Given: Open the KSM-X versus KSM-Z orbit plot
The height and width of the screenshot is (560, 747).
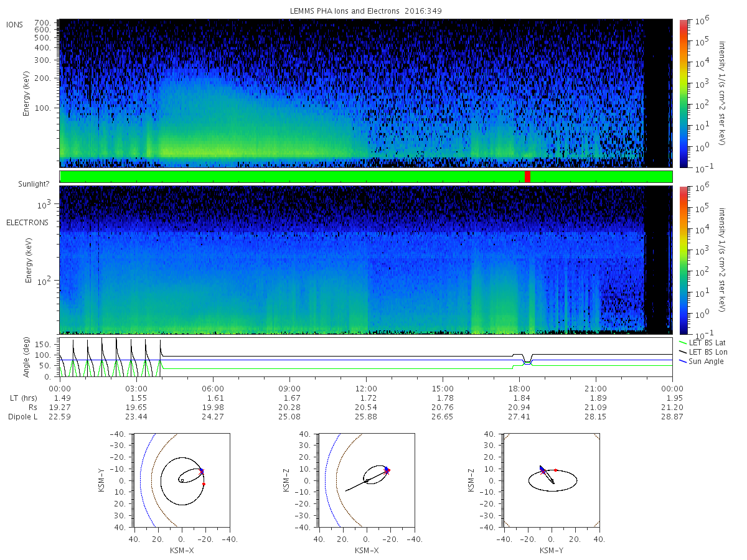Looking at the screenshot, I should [366, 480].
